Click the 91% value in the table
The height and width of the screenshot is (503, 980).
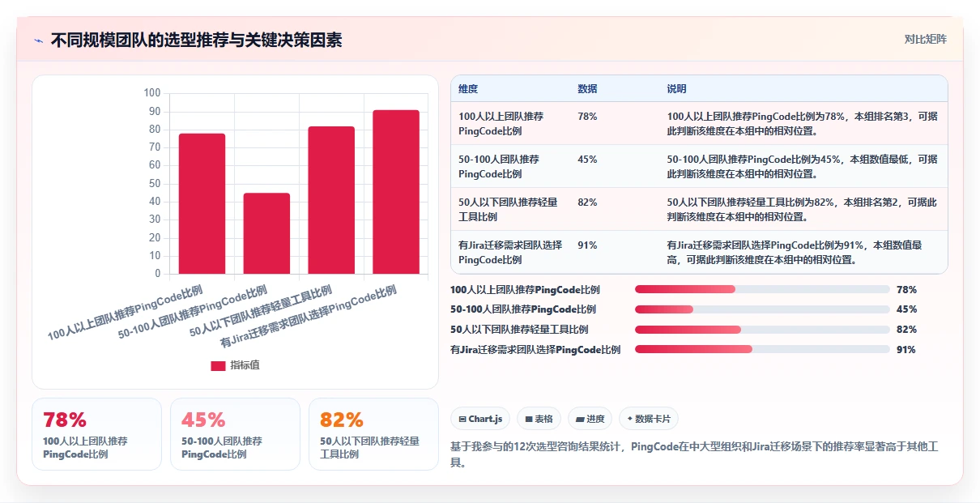click(x=587, y=245)
